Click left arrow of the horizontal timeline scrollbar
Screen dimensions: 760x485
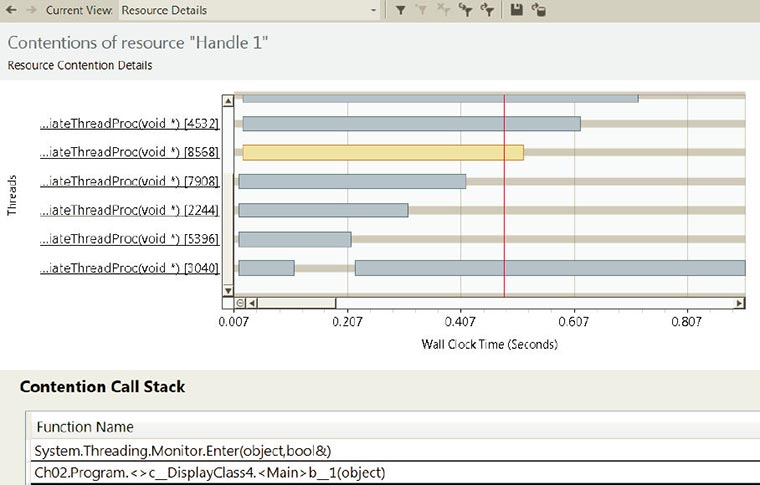coord(253,302)
